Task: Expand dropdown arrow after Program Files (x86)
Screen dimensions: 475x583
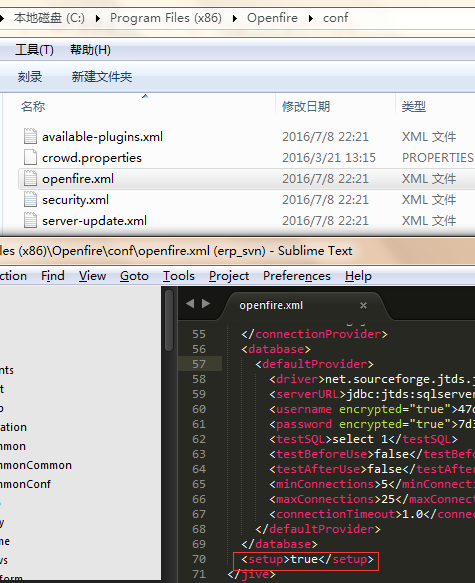Action: point(235,18)
